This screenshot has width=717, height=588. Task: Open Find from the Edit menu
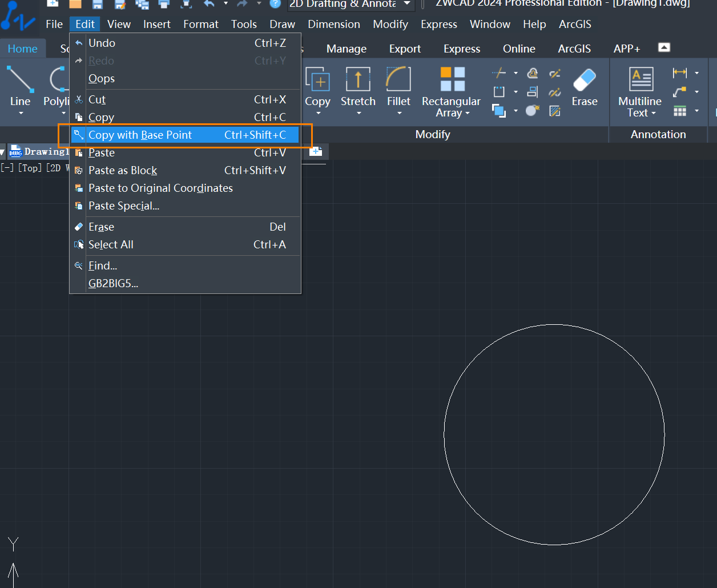tap(185, 265)
